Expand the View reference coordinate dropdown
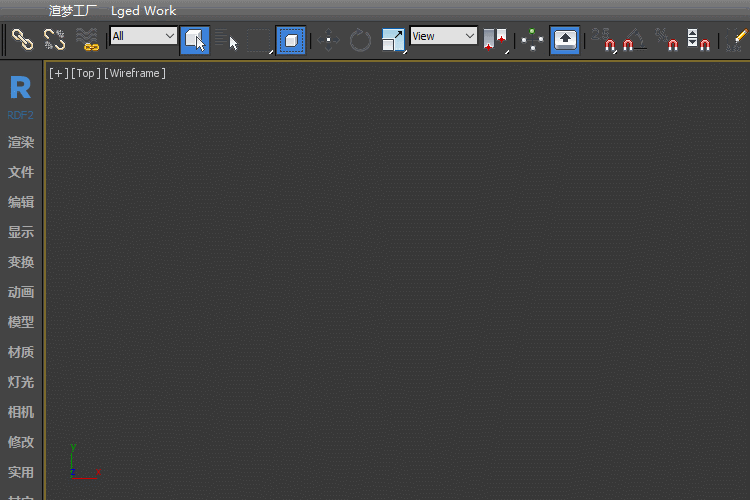 pyautogui.click(x=443, y=36)
